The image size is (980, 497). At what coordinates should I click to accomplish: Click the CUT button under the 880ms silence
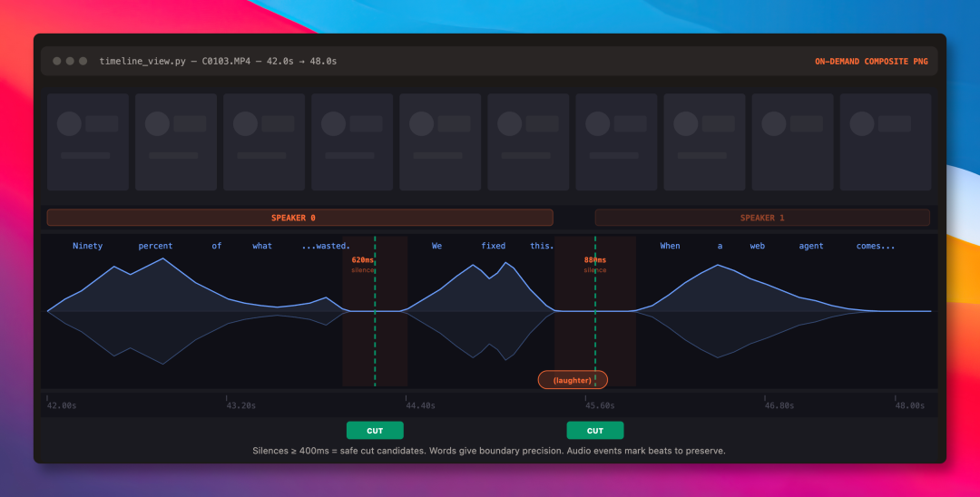(595, 430)
